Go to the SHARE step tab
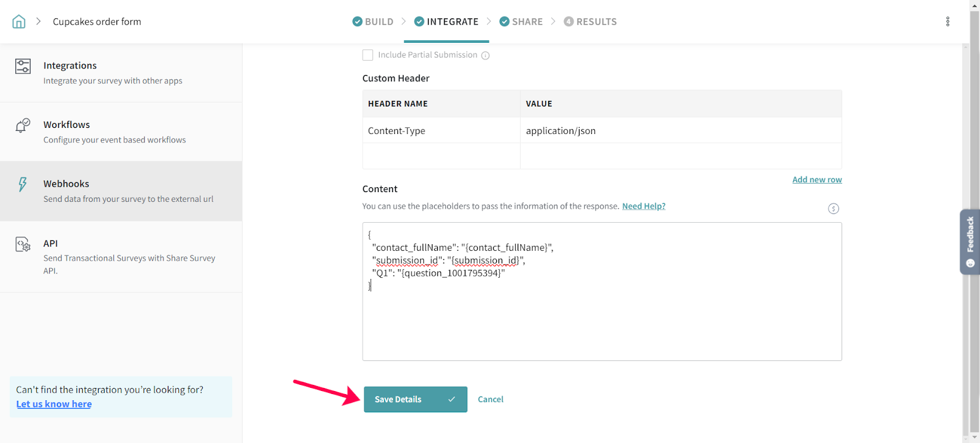 pyautogui.click(x=521, y=22)
